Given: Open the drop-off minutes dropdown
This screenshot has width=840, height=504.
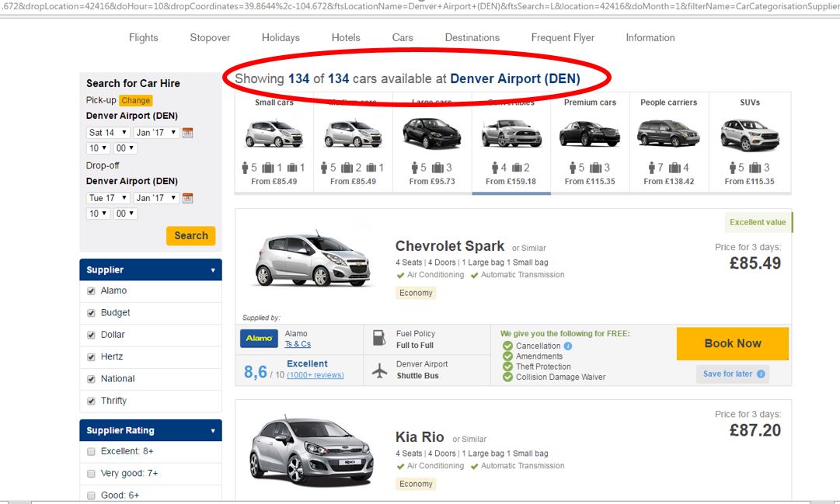Looking at the screenshot, I should coord(125,214).
